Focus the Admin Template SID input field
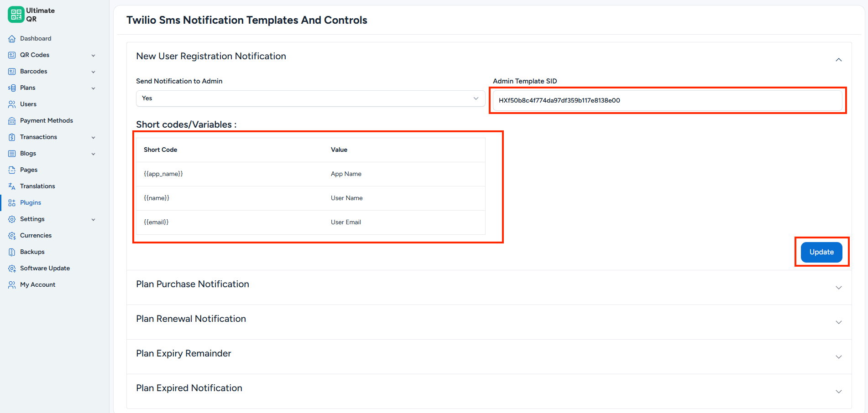The width and height of the screenshot is (868, 413). [667, 100]
